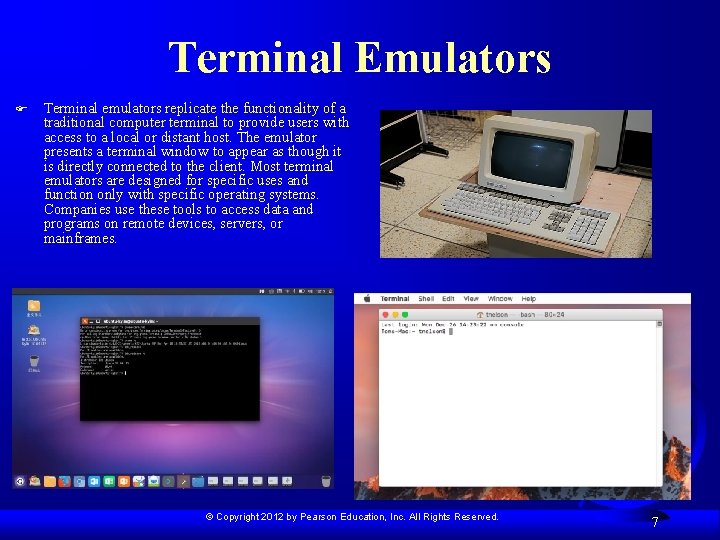This screenshot has height=540, width=720.
Task: Click the pointing-hand bullet symbol
Action: coord(21,109)
